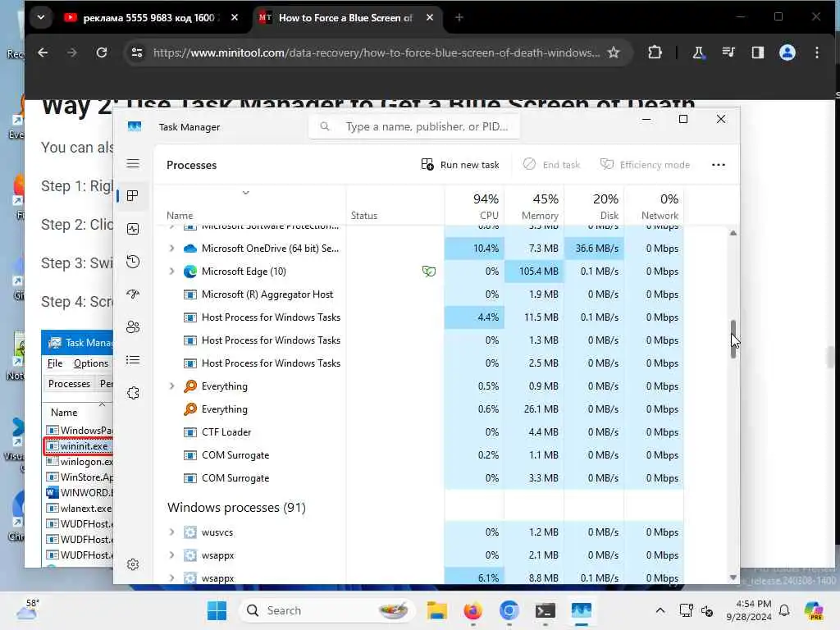Expand Microsoft OneDrive process group
The image size is (840, 630).
[x=171, y=249]
